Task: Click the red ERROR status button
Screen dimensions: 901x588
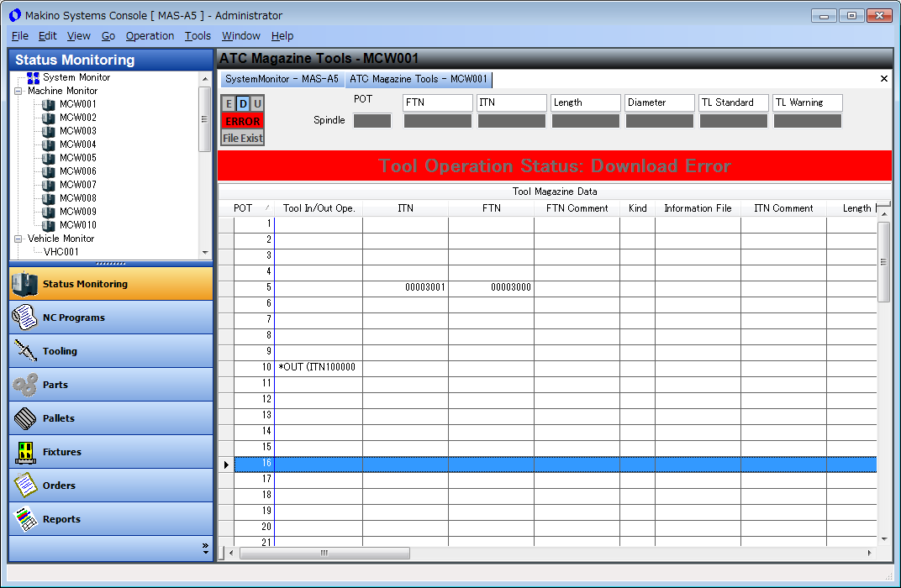Action: point(243,121)
